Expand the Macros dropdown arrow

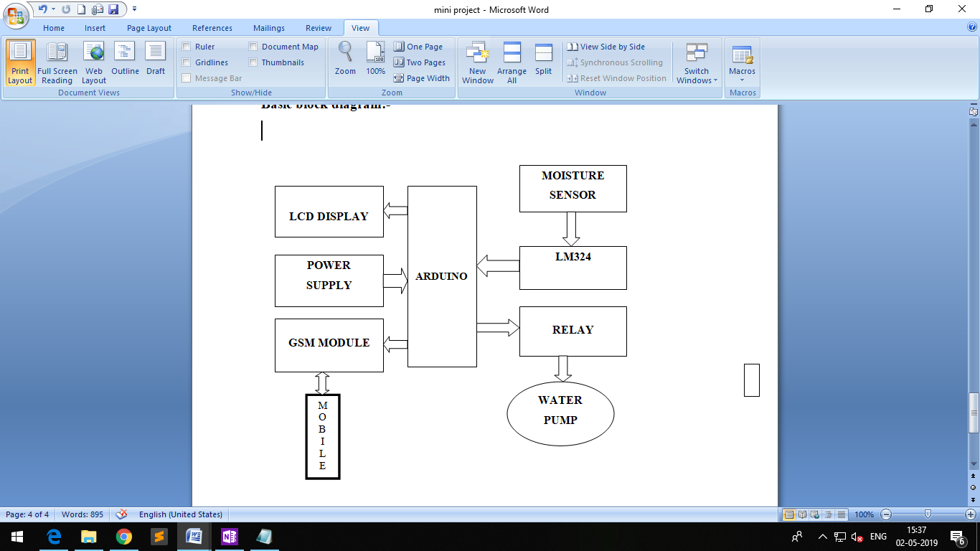pyautogui.click(x=742, y=80)
